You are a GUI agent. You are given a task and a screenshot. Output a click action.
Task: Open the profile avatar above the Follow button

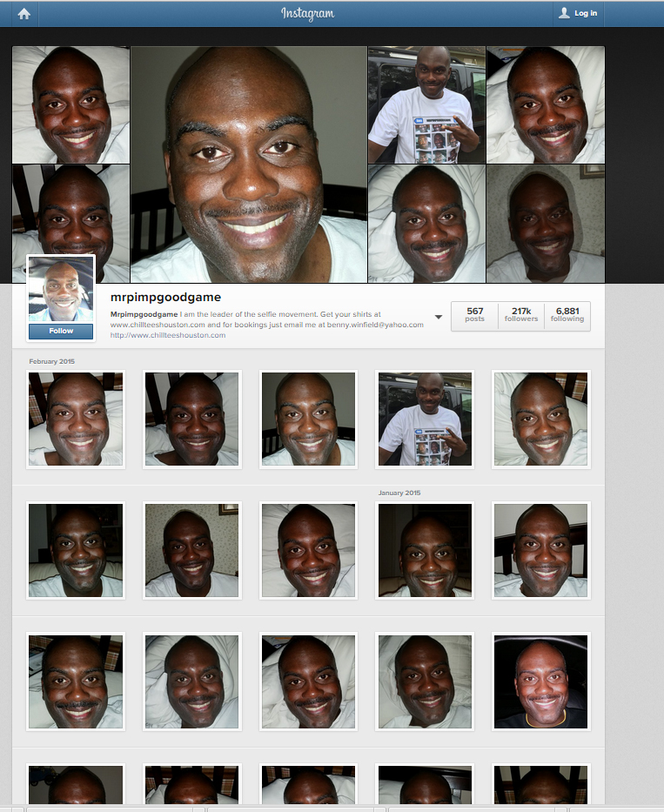pos(61,289)
